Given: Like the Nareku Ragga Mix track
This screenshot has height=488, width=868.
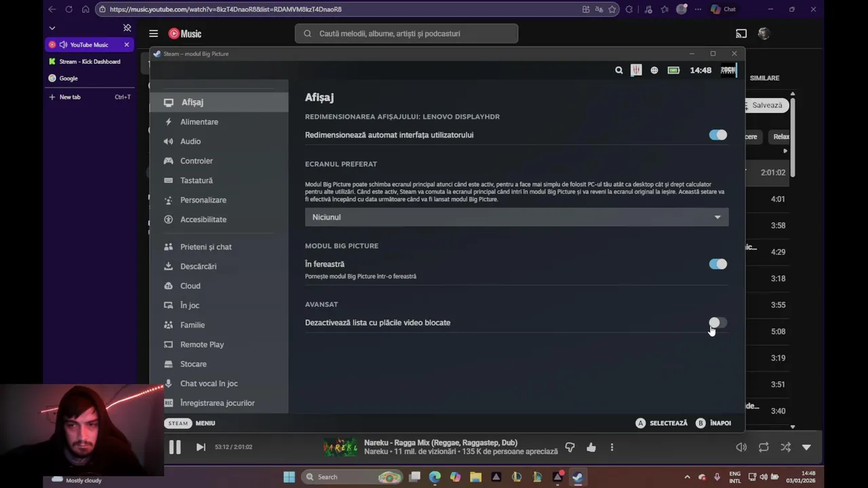Looking at the screenshot, I should (591, 447).
